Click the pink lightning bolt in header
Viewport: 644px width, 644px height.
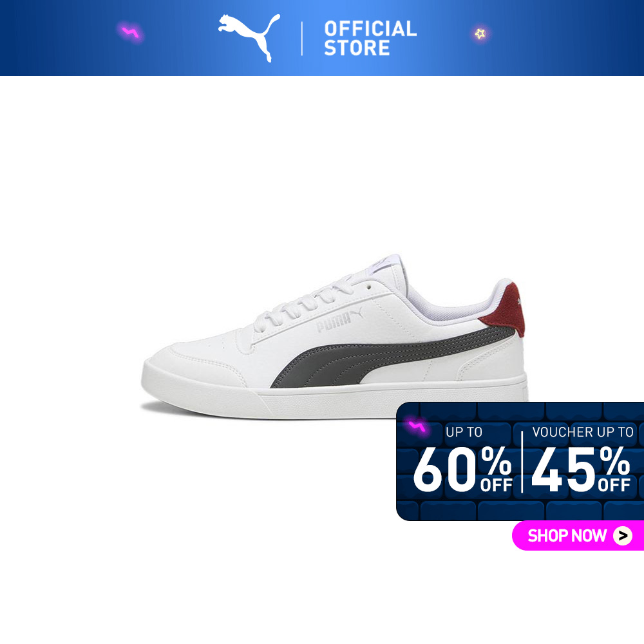tap(131, 32)
